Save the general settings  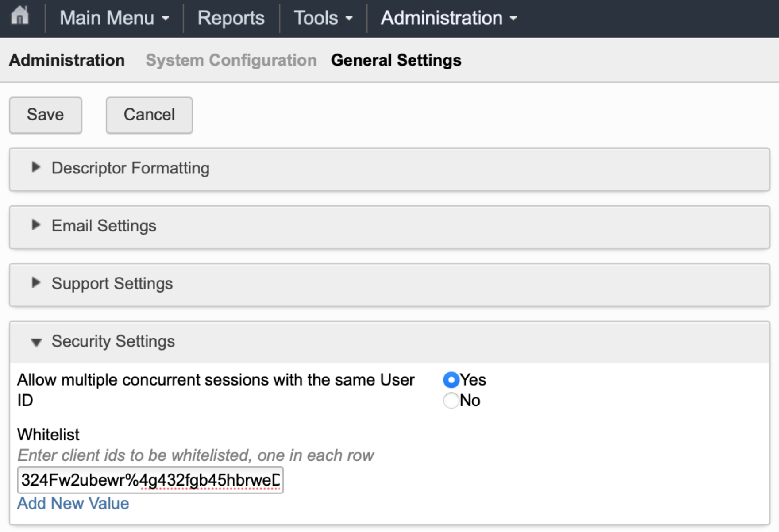click(45, 115)
